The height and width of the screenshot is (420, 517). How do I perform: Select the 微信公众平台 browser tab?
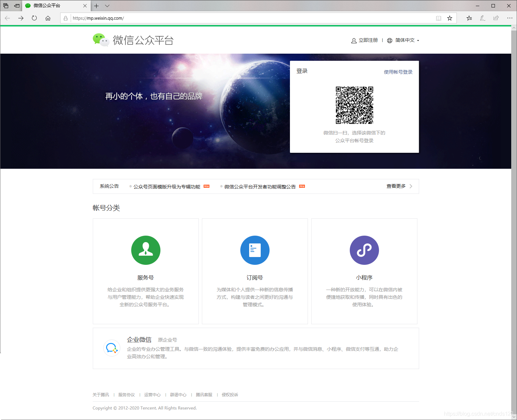pos(56,6)
